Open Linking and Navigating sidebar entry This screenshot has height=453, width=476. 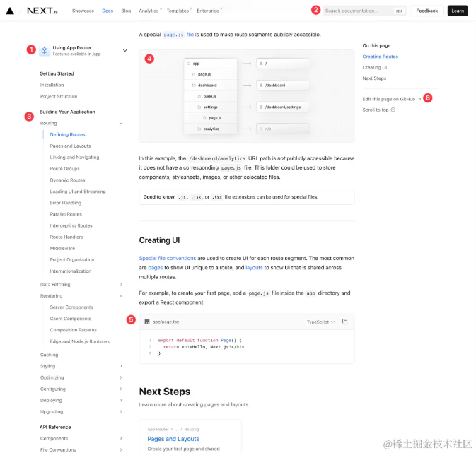[x=74, y=158]
